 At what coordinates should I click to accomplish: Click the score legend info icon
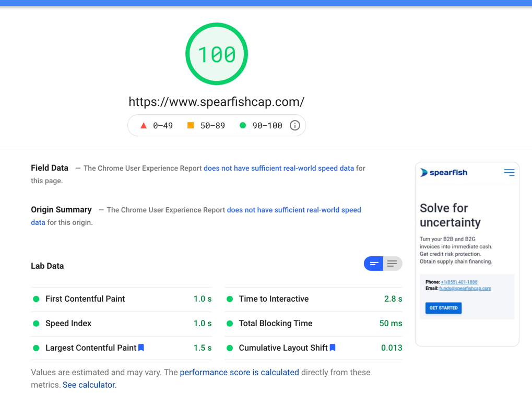tap(295, 125)
